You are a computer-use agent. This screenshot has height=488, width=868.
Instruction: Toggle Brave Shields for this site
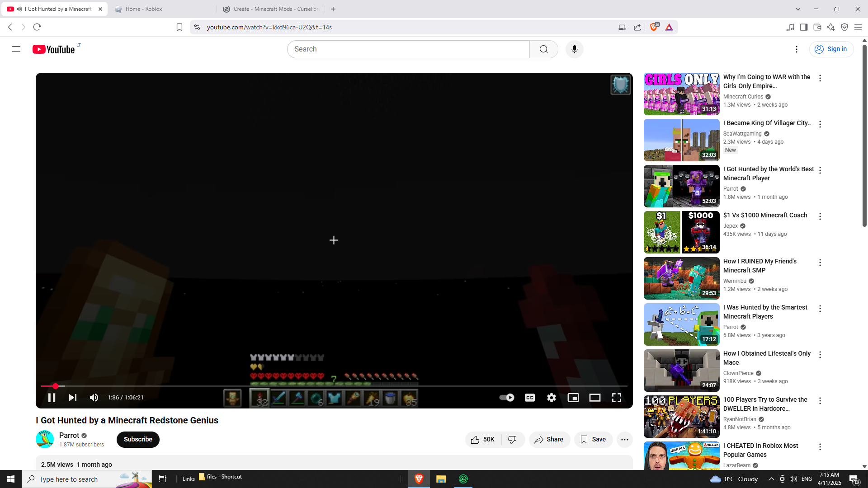click(654, 27)
